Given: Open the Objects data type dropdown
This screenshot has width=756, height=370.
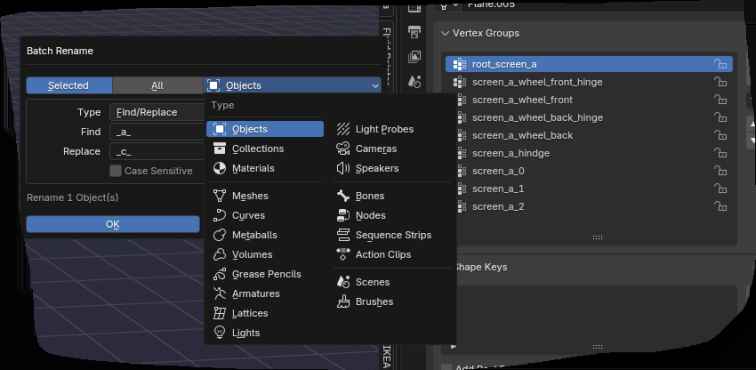Looking at the screenshot, I should pyautogui.click(x=292, y=86).
